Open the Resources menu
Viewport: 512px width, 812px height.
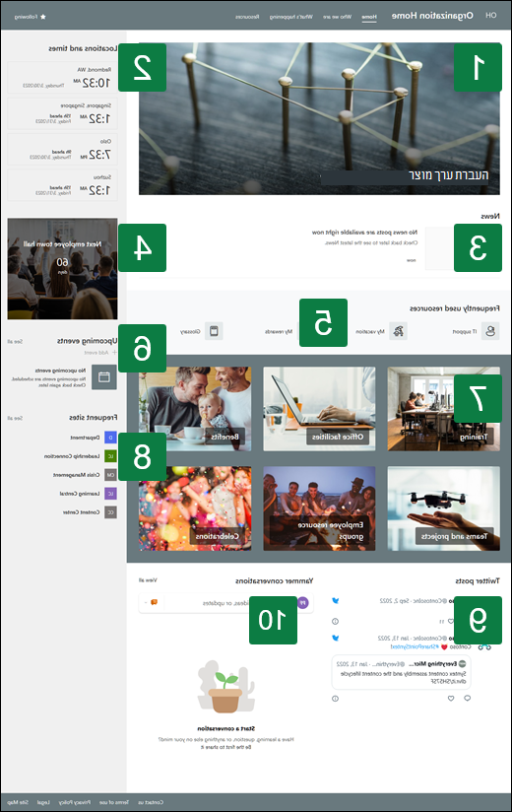coord(247,17)
